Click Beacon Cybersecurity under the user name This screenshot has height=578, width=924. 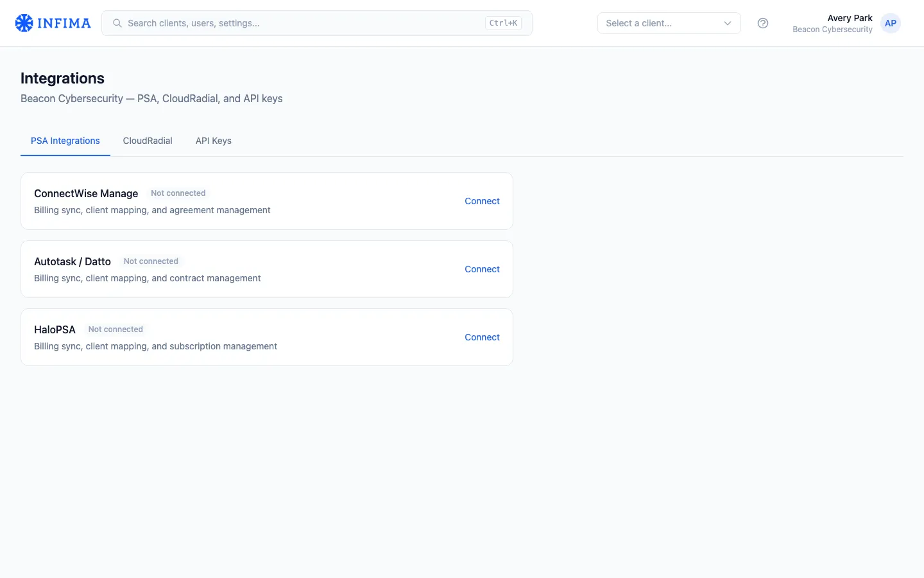(x=832, y=30)
